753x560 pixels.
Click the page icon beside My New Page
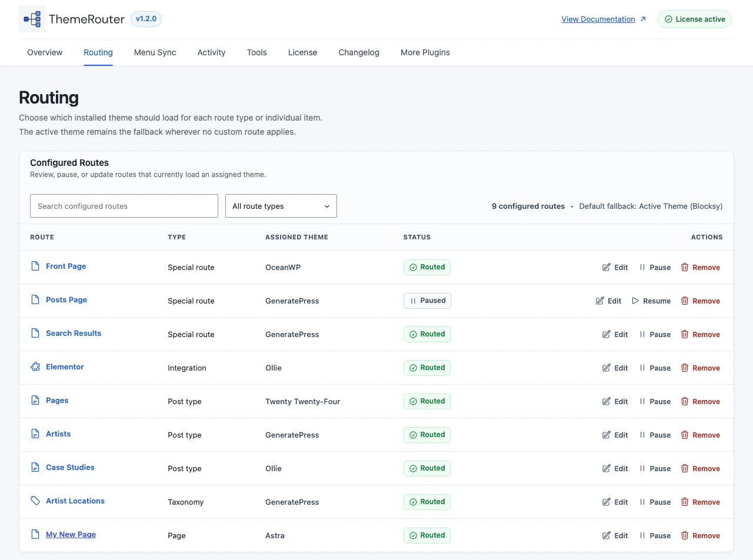click(35, 535)
